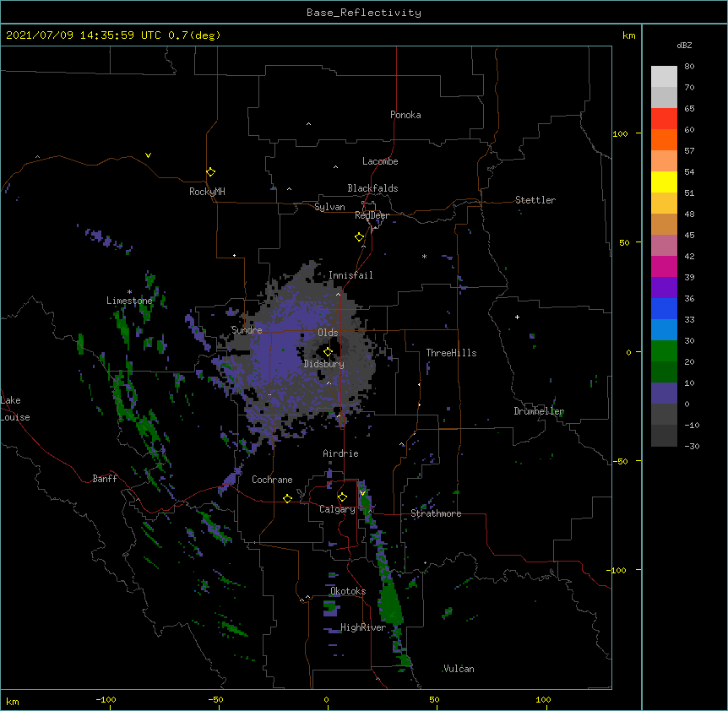Click the RockyMH label
The width and height of the screenshot is (728, 711).
pos(207,192)
